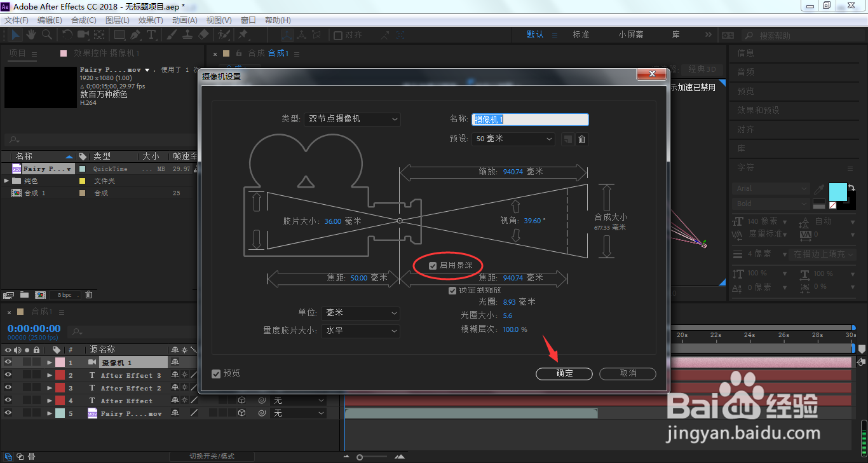
Task: Hide After Effect 2 layer eye
Action: [8, 388]
